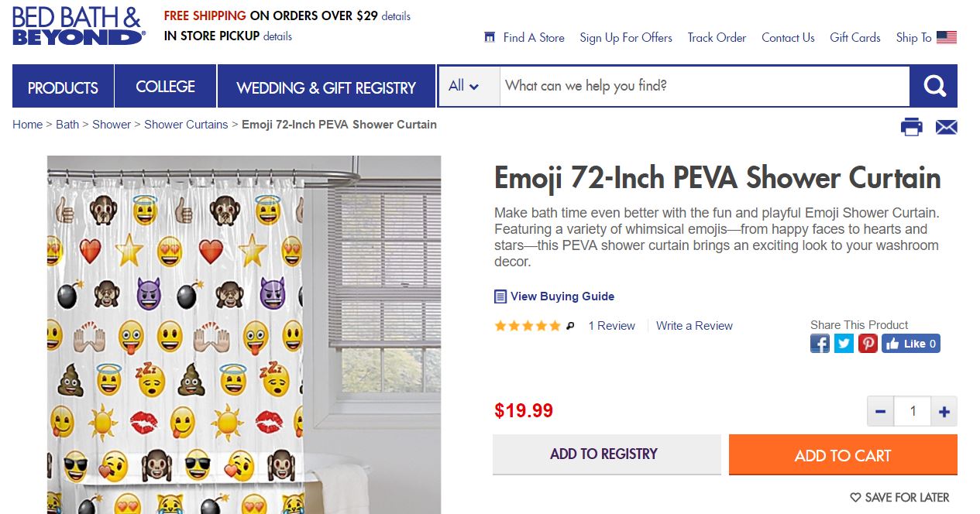Share product on Twitter icon

[844, 344]
